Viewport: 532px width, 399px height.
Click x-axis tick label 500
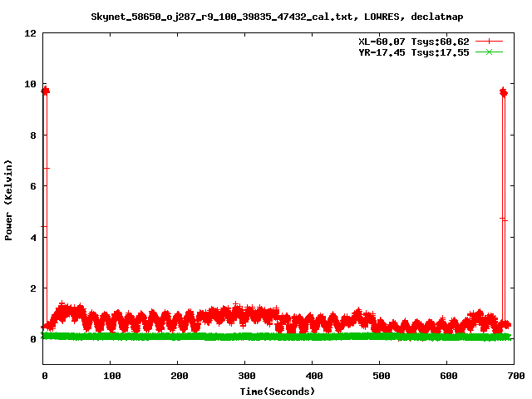(381, 376)
